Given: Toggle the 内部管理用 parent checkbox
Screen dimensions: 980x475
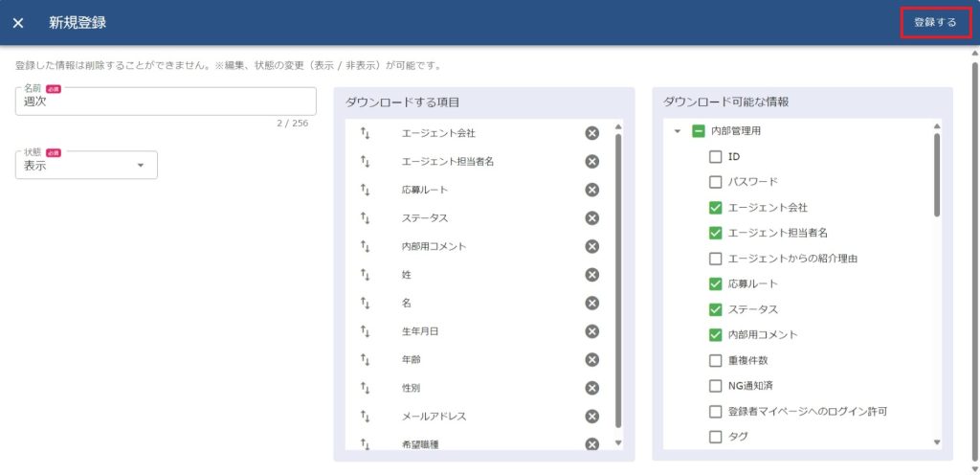Looking at the screenshot, I should 699,131.
